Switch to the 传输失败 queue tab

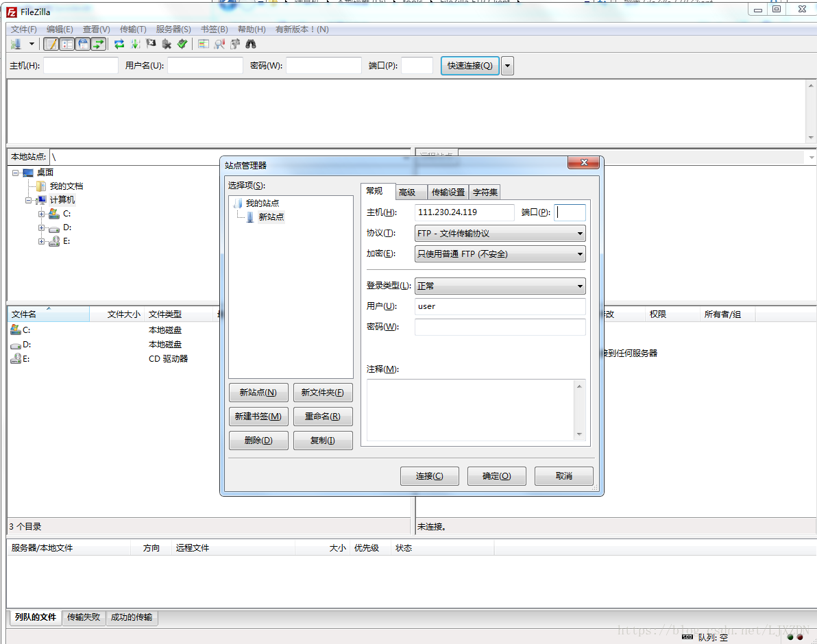84,617
